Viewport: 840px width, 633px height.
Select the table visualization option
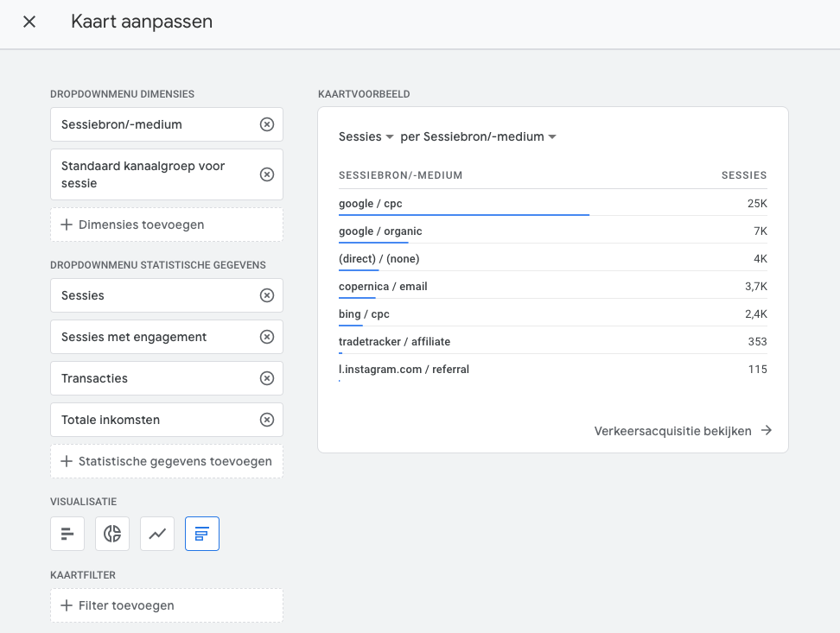tap(202, 534)
